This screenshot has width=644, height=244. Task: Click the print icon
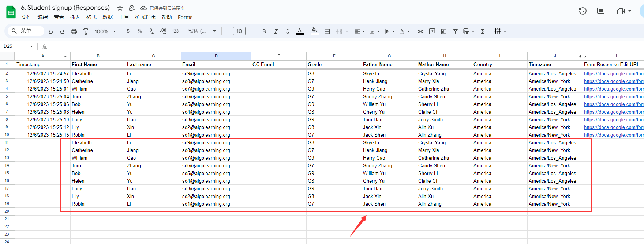74,31
